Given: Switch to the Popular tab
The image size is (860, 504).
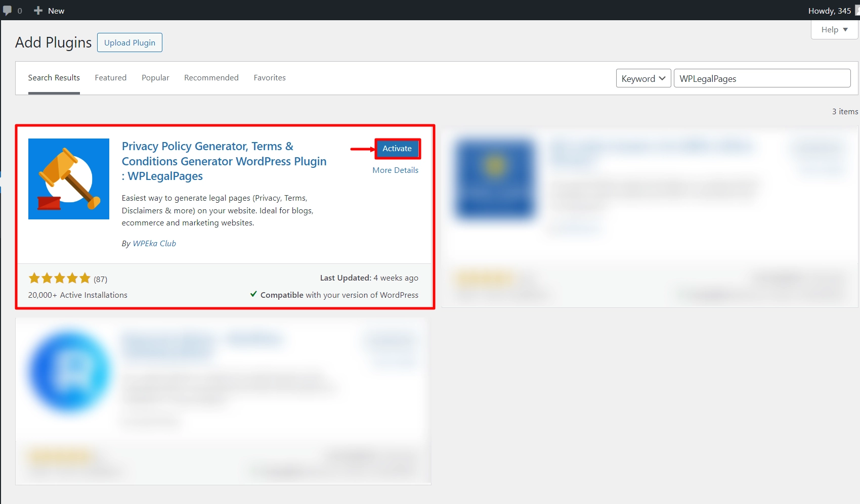Looking at the screenshot, I should (155, 77).
